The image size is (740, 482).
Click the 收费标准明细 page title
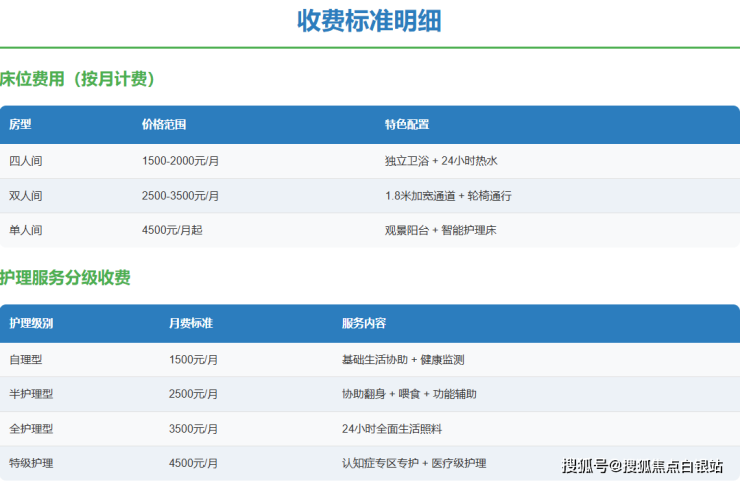[369, 21]
